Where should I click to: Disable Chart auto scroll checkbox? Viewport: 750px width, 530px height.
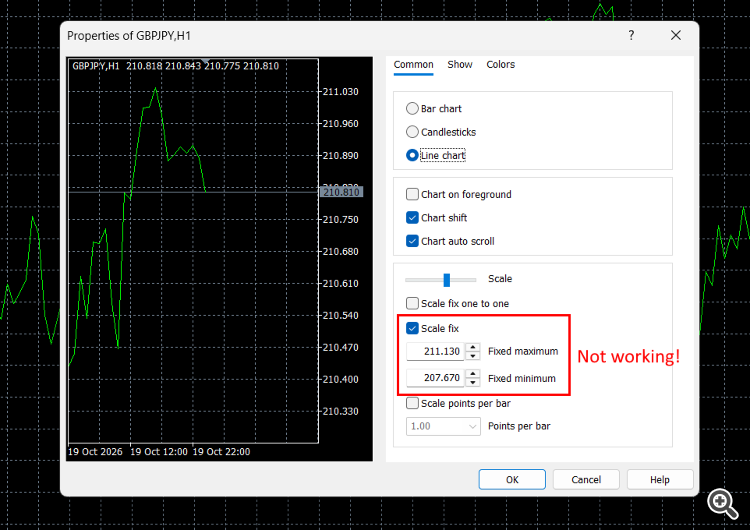point(412,241)
